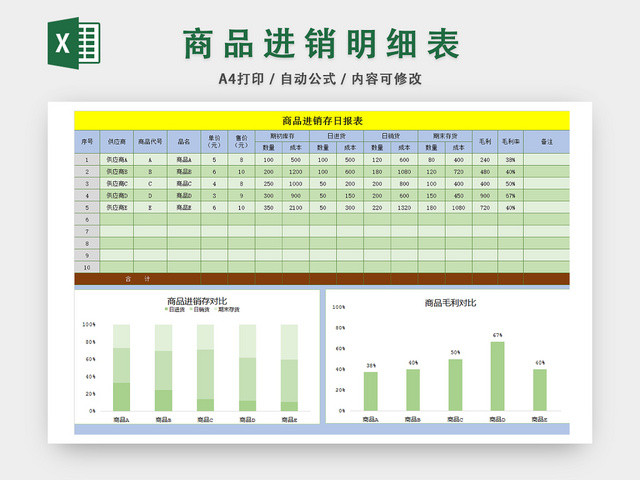Click the 720 gross profit cell in row 5
This screenshot has height=480, width=640.
485,207
